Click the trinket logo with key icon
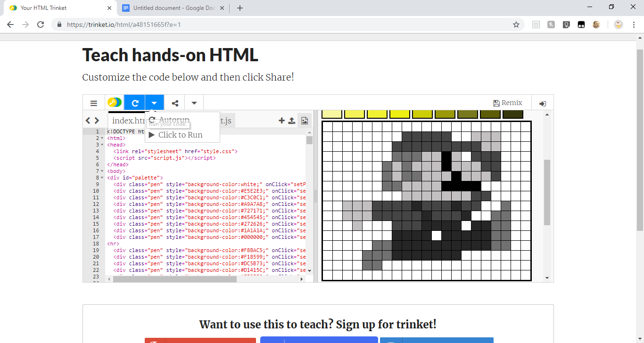Viewport: 644px width, 343px height. coord(115,103)
